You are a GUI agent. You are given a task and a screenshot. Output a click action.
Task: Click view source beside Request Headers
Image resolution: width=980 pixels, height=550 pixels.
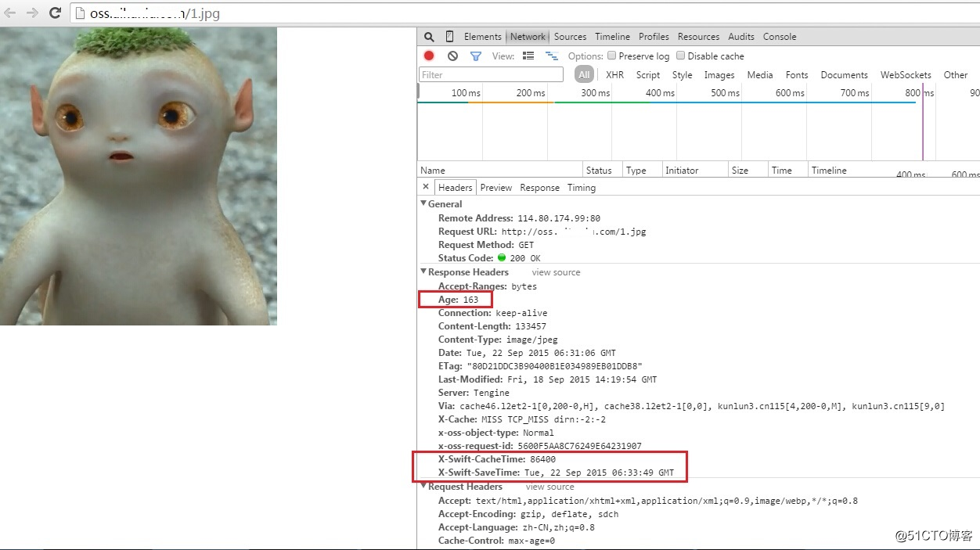click(549, 487)
